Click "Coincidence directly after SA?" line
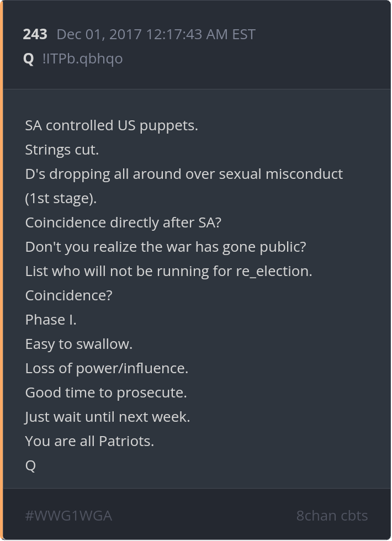 (x=123, y=222)
